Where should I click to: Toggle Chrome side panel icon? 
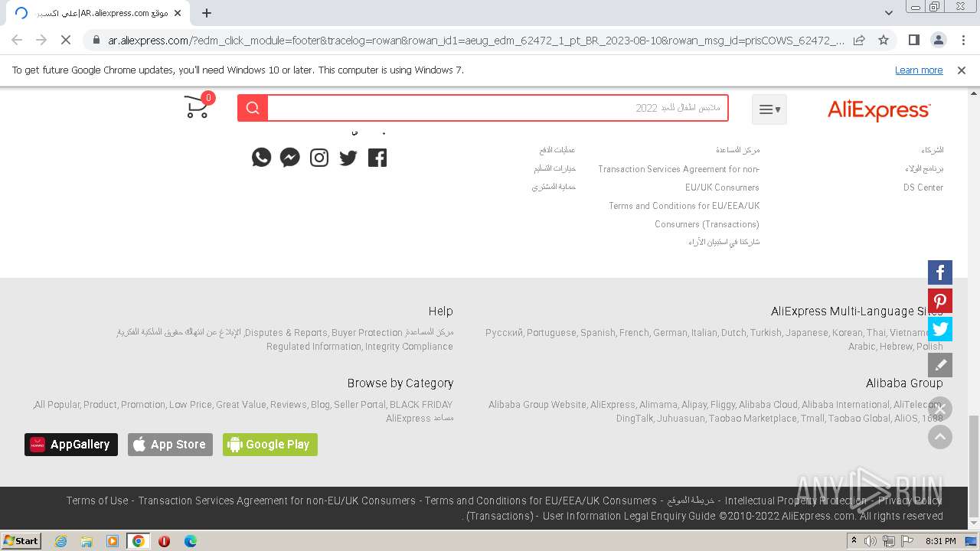coord(913,40)
